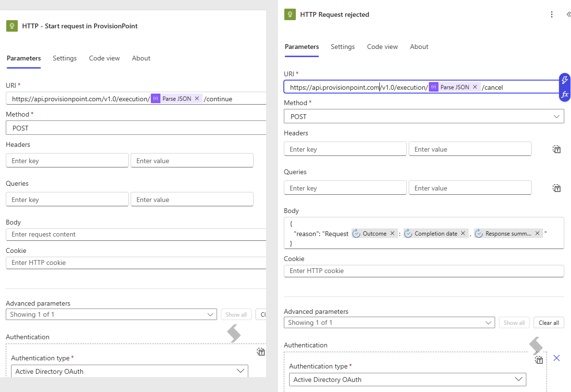Click the Response summ... token icon in Body
This screenshot has width=571, height=392.
click(479, 234)
